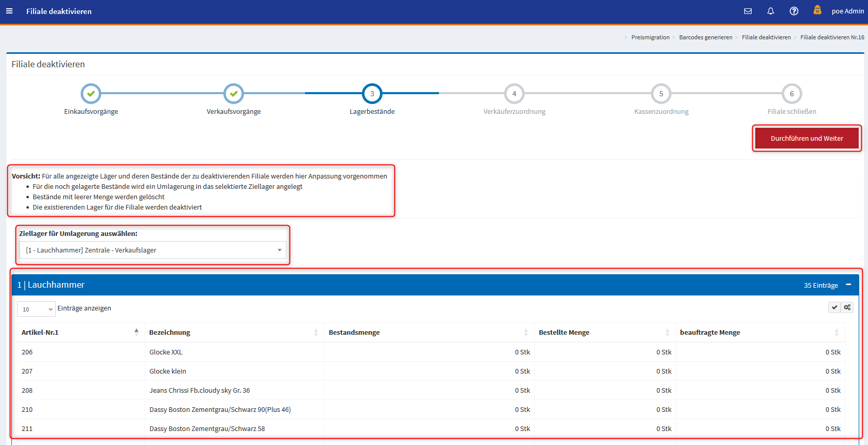Screen dimensions: 868x445
Task: Click the table checkmark icon button
Action: pos(834,307)
